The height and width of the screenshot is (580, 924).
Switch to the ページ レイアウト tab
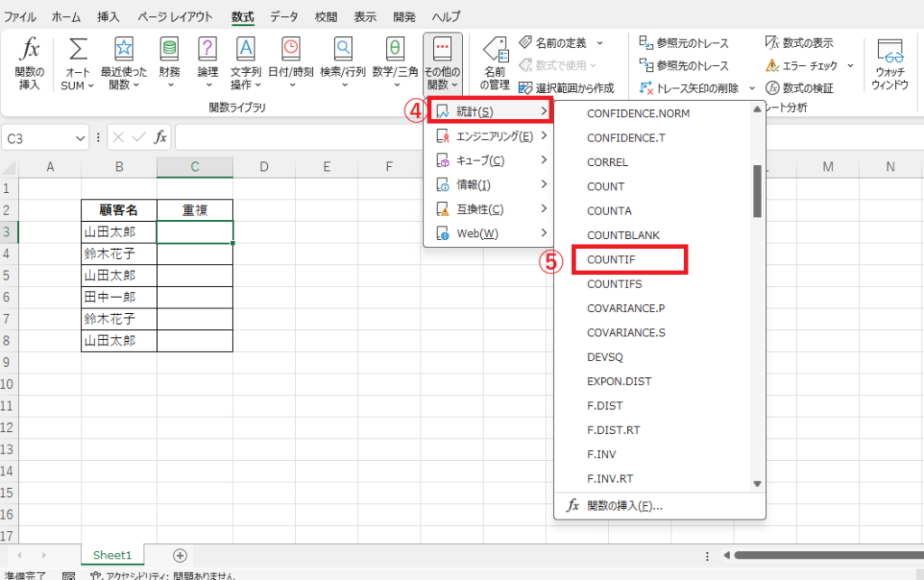tap(175, 17)
